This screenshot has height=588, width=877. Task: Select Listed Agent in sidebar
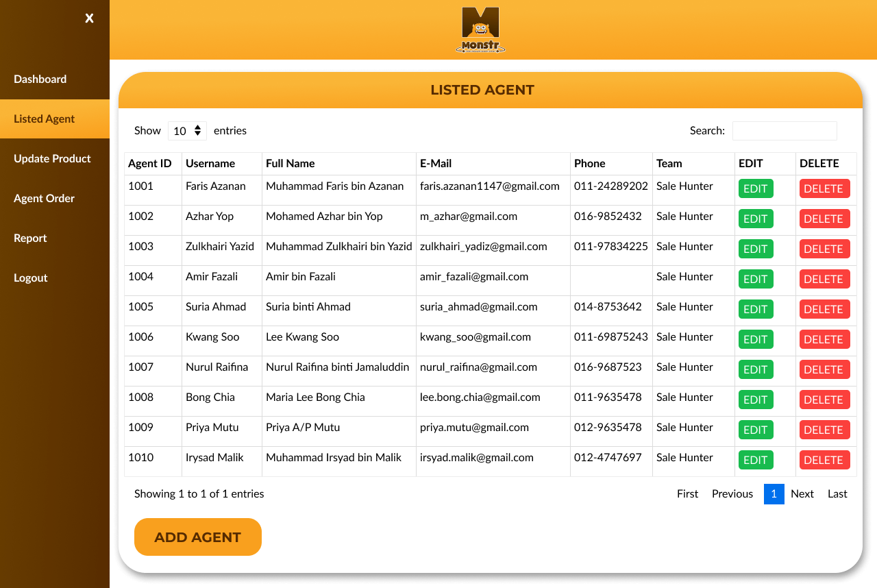click(44, 119)
